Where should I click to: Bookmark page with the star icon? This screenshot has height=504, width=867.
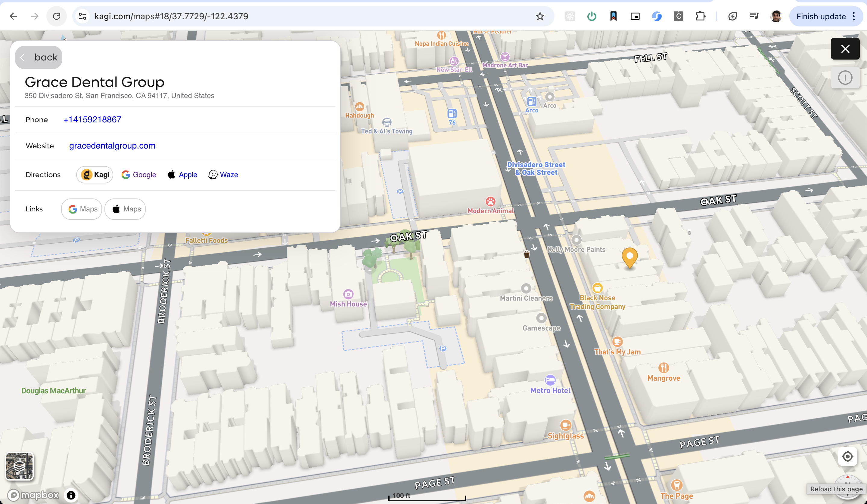coord(540,16)
